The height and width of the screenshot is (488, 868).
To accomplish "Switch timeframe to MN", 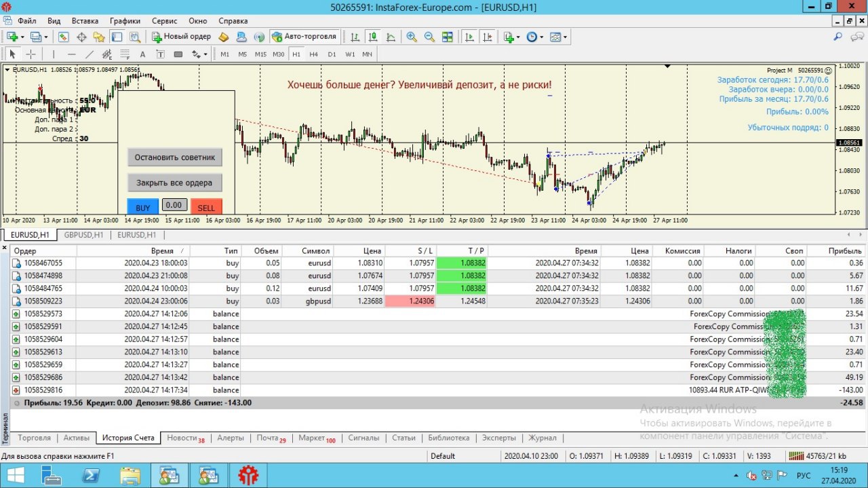I will (x=367, y=54).
